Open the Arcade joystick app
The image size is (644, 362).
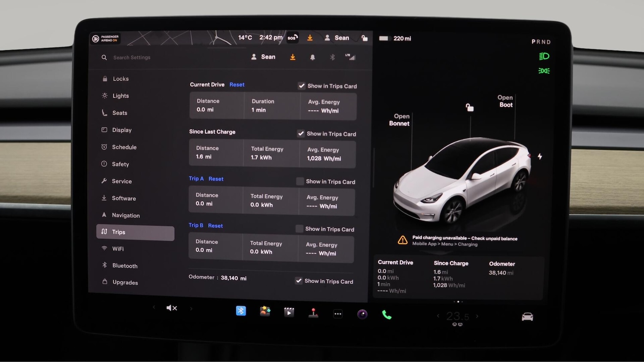(x=313, y=313)
